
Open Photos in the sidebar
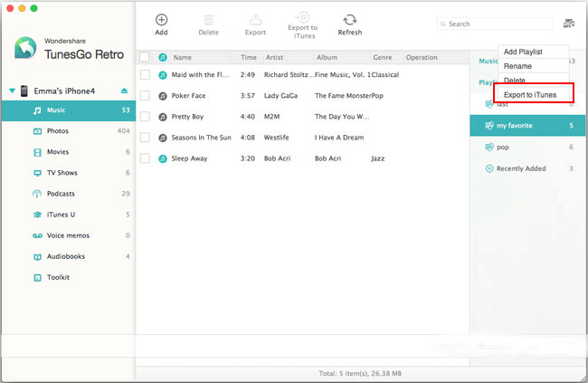click(68, 131)
